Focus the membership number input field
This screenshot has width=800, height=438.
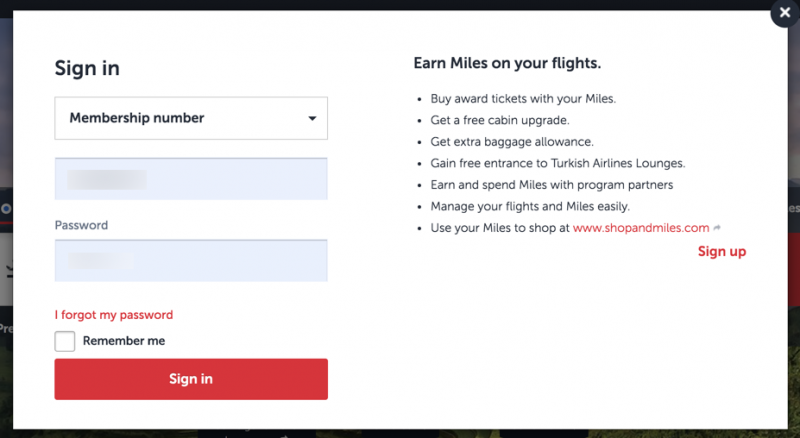[x=191, y=179]
